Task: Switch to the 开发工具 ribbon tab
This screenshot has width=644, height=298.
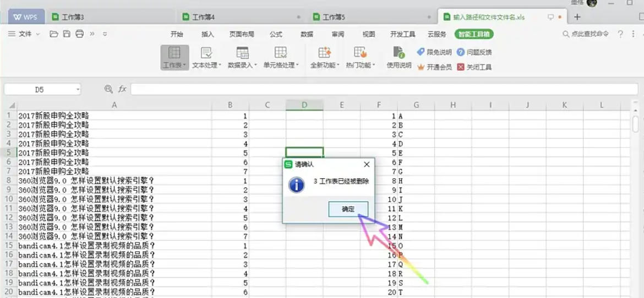Action: coord(402,34)
